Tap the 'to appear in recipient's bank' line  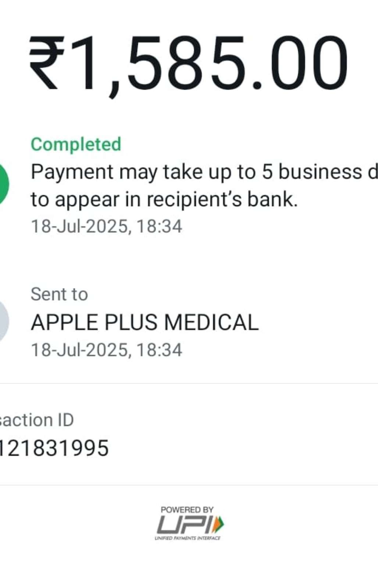pyautogui.click(x=164, y=200)
